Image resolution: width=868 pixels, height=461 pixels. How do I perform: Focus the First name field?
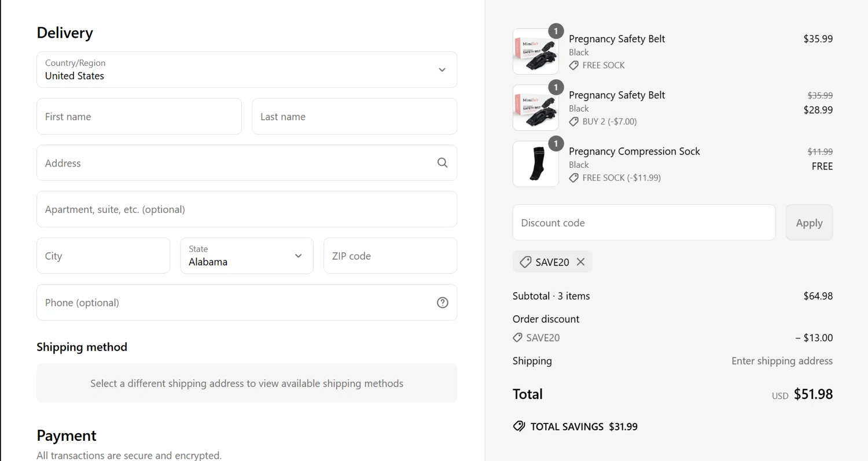click(x=139, y=116)
